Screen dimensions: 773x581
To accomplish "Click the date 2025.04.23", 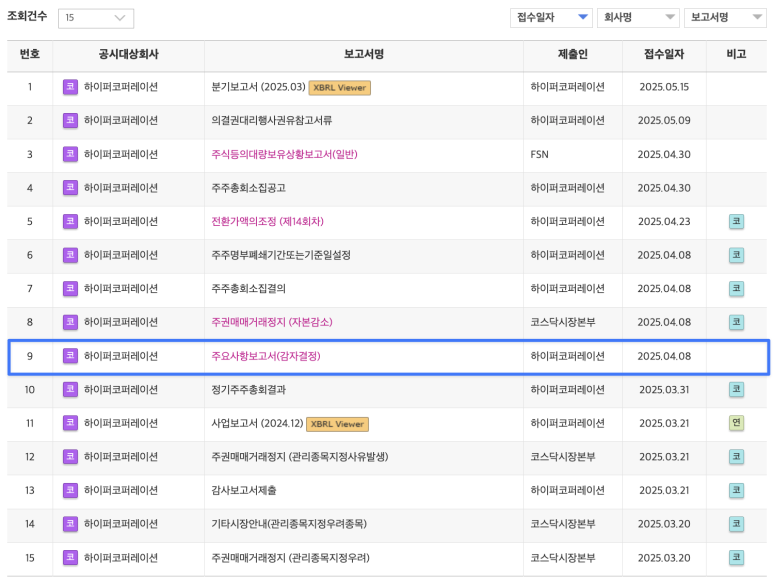I will point(664,222).
